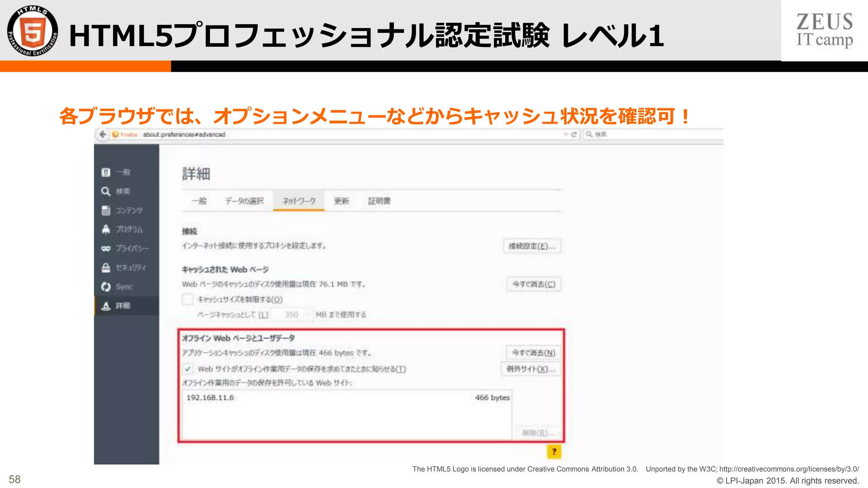Click the yellow help question mark icon
The width and height of the screenshot is (868, 488).
[x=554, y=452]
